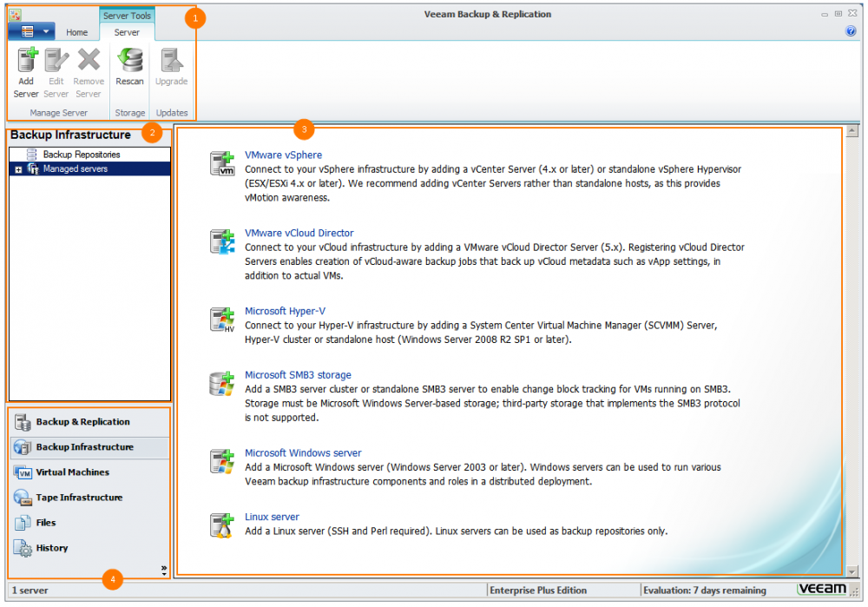Click the Veeam logo in status bar
Image resolution: width=868 pixels, height=607 pixels.
(x=823, y=589)
